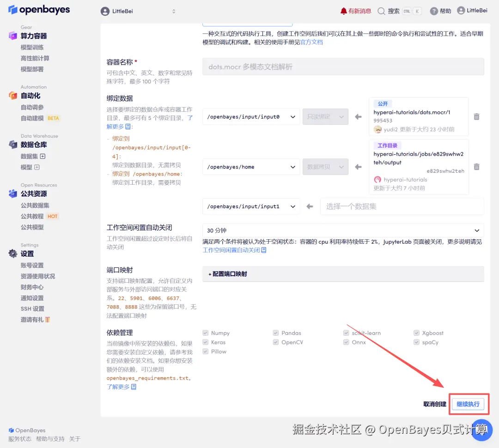This screenshot has width=499, height=448.
Task: Click the gift icon next to 邀请有礼
Action: pos(48,320)
